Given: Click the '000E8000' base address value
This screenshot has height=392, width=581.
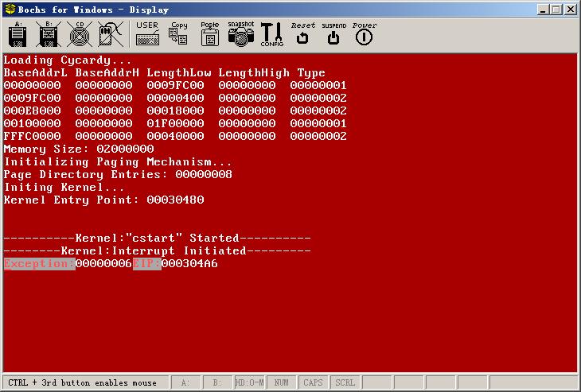Looking at the screenshot, I should click(x=33, y=111).
